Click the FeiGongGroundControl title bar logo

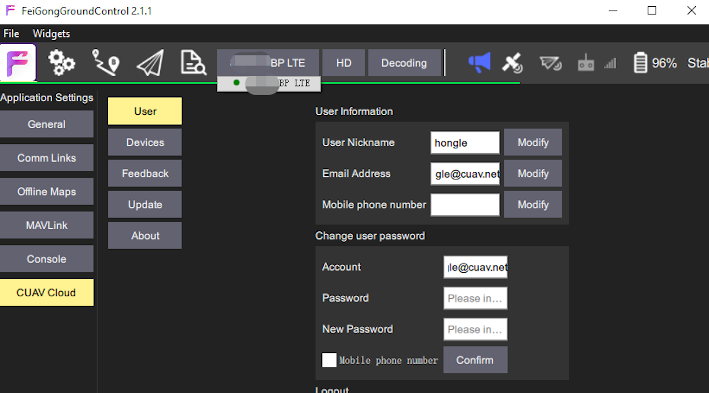(x=10, y=10)
